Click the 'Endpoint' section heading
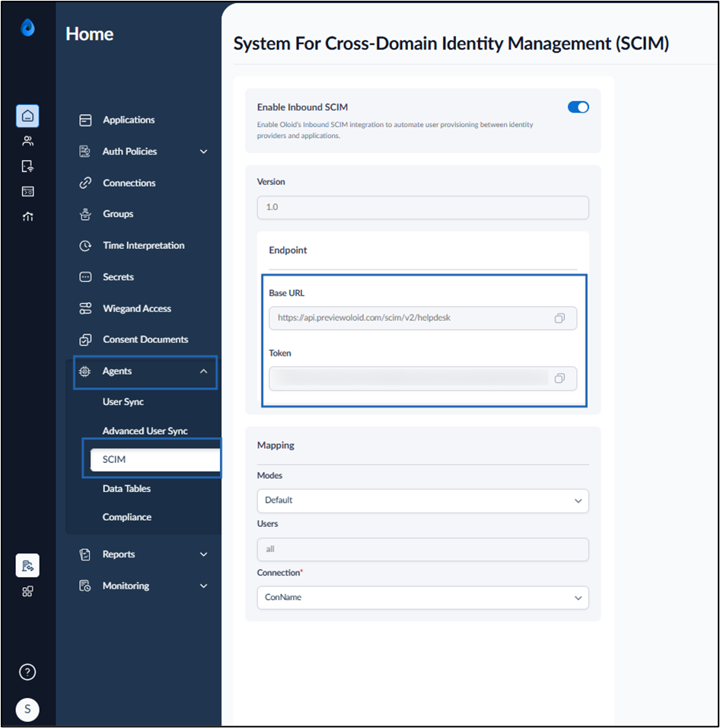 pos(288,251)
